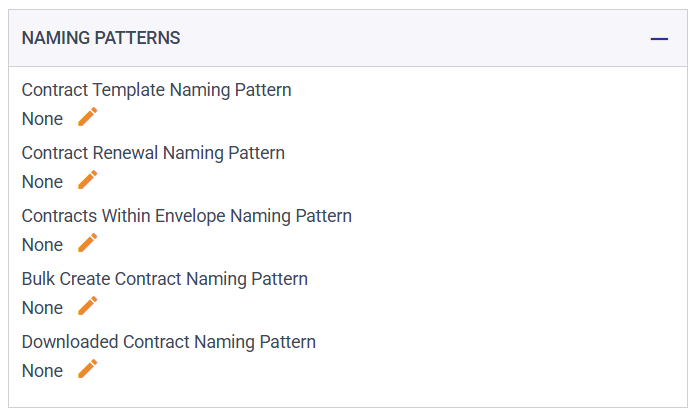
Task: Click empty space in Naming Patterns header bar
Action: [400, 38]
